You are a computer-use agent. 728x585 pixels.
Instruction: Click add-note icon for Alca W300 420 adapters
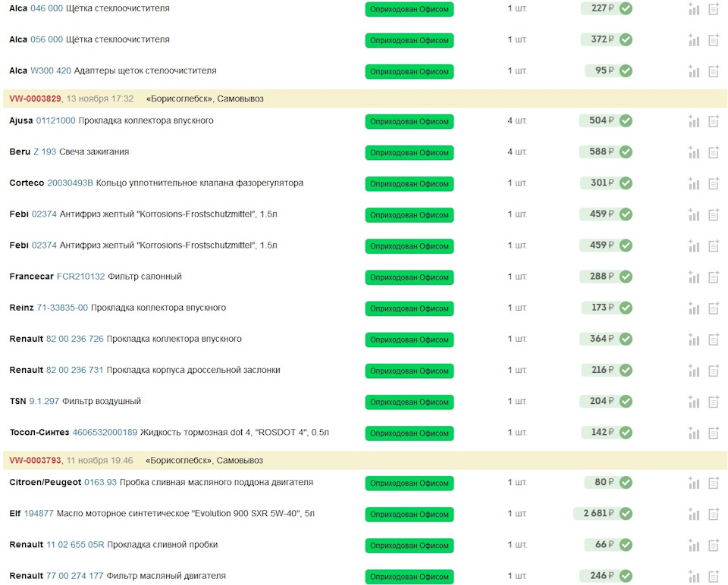(x=714, y=71)
